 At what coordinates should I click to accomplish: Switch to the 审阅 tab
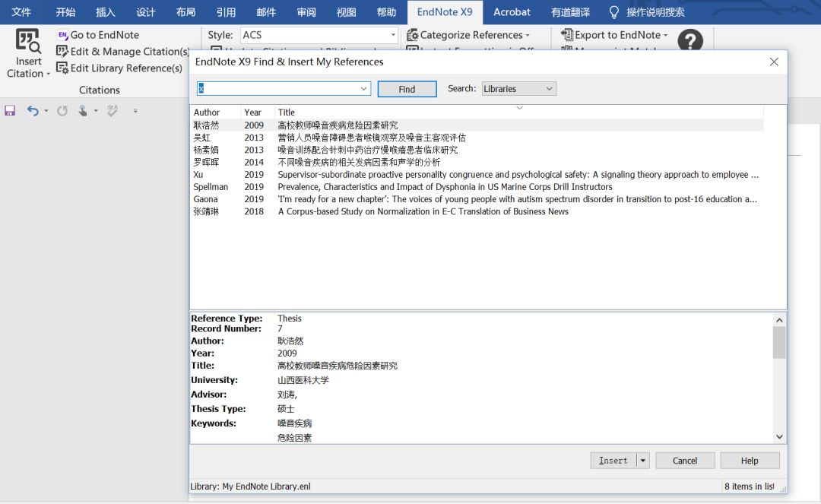(306, 12)
